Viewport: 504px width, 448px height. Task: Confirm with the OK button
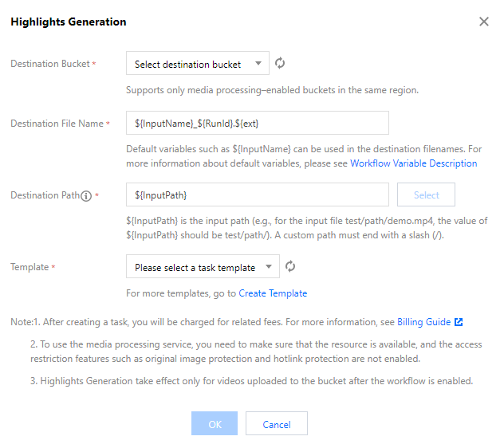(x=215, y=424)
